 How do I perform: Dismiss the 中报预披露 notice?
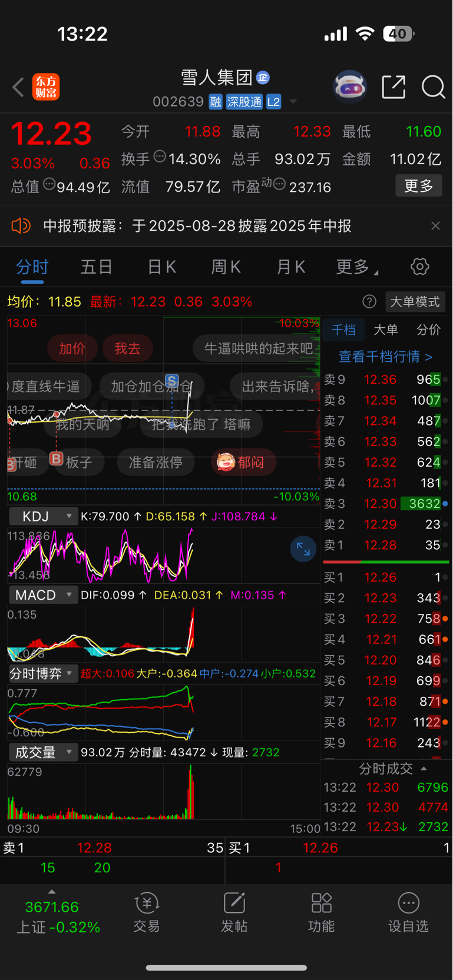435,226
